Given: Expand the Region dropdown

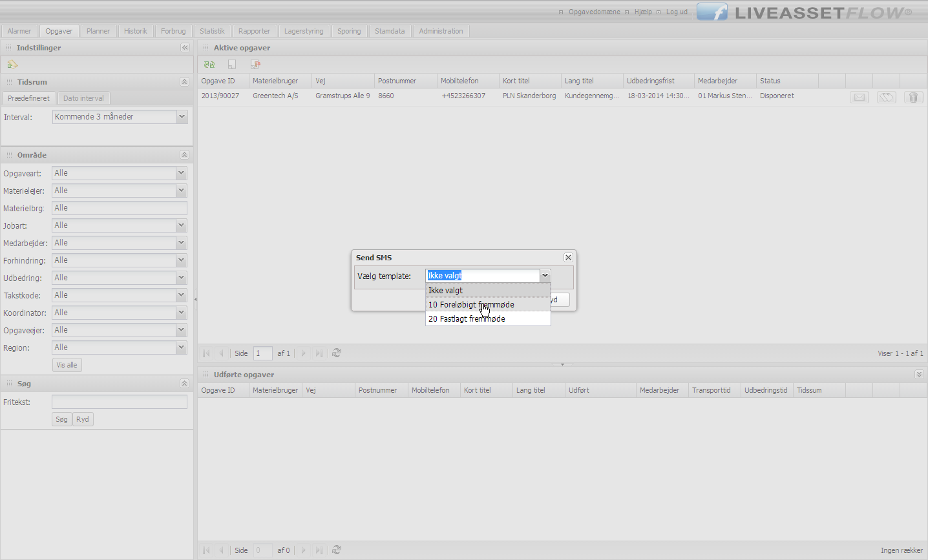Looking at the screenshot, I should tap(181, 347).
